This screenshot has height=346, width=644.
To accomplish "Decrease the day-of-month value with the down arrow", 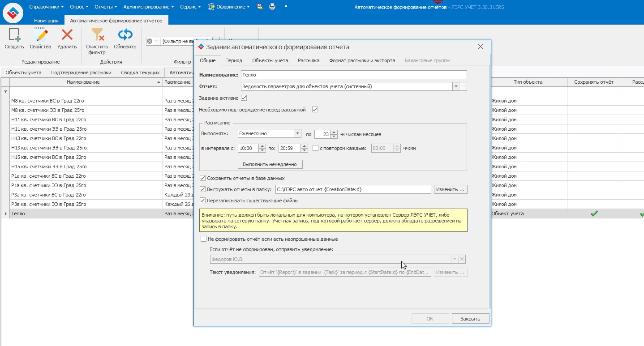I will [334, 136].
